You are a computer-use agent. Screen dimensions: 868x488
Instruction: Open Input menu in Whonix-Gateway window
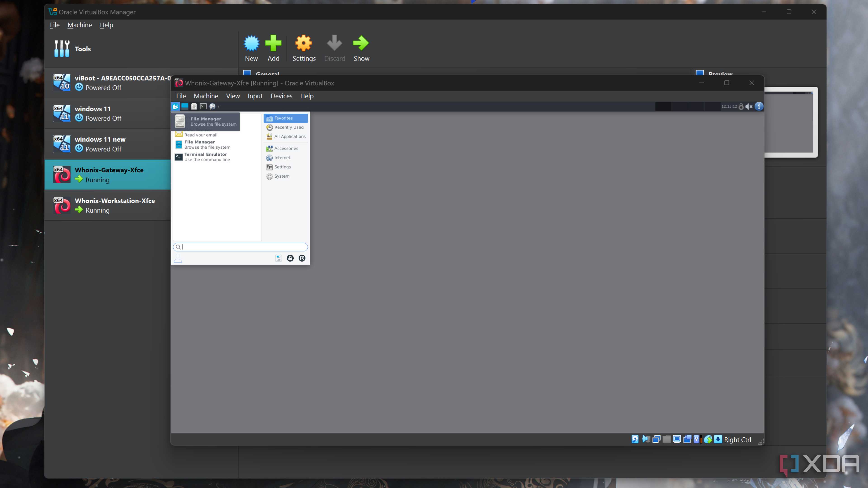coord(255,96)
